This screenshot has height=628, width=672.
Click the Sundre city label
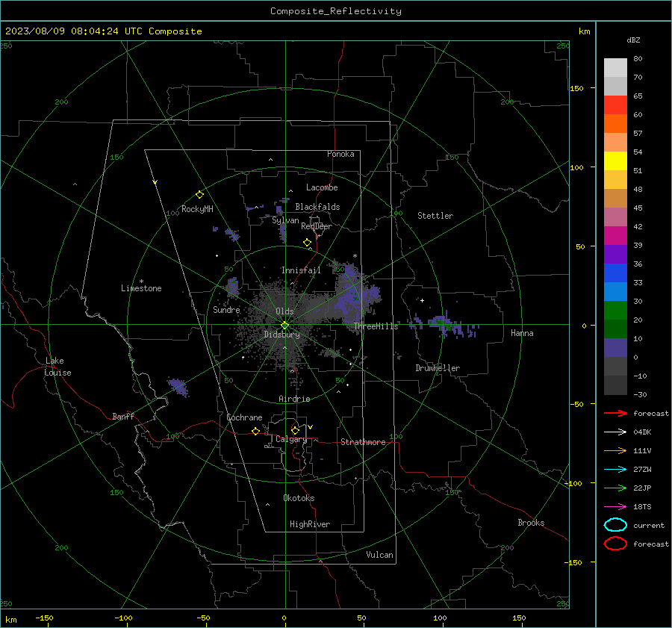click(x=226, y=310)
